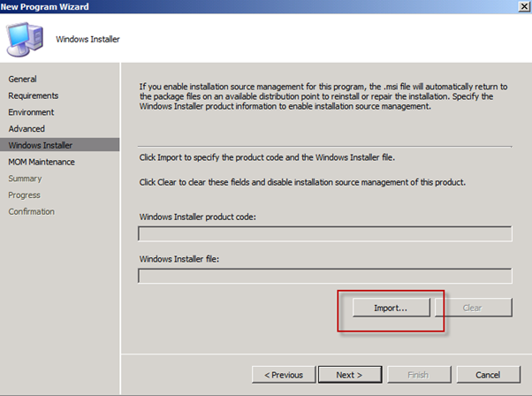The width and height of the screenshot is (532, 396).
Task: Open the Advanced step
Action: (27, 129)
